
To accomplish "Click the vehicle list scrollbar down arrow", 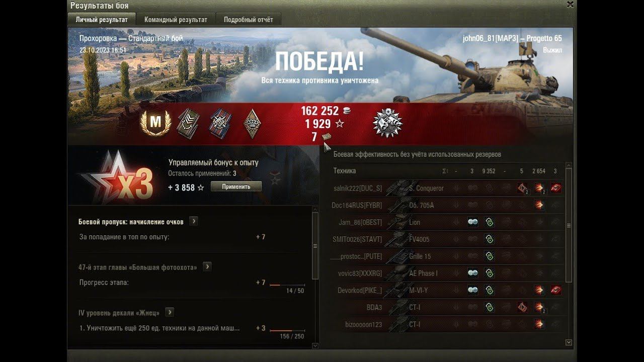I will pos(569,342).
